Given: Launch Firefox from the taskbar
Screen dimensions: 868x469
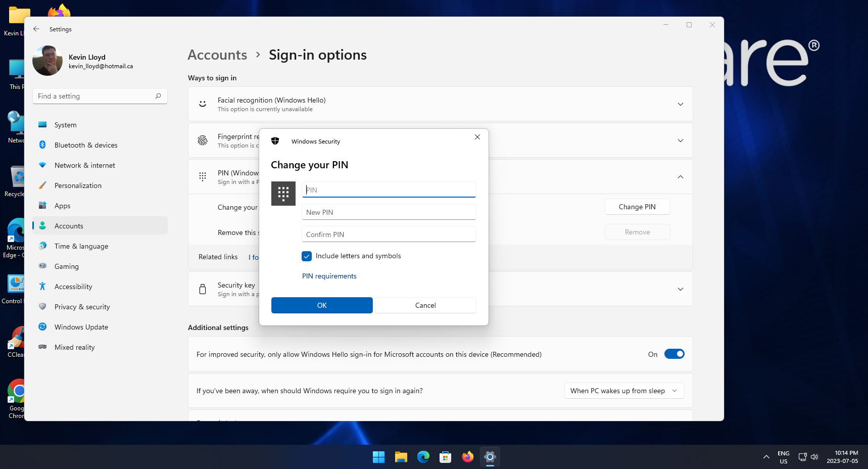Looking at the screenshot, I should coord(467,457).
